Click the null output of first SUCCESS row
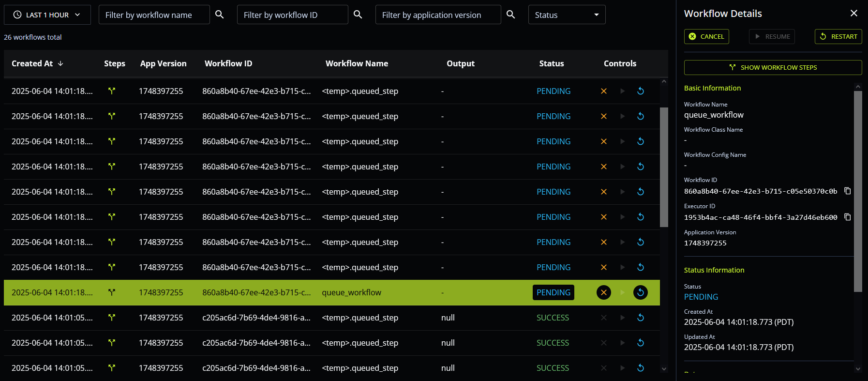868x381 pixels. [x=448, y=318]
